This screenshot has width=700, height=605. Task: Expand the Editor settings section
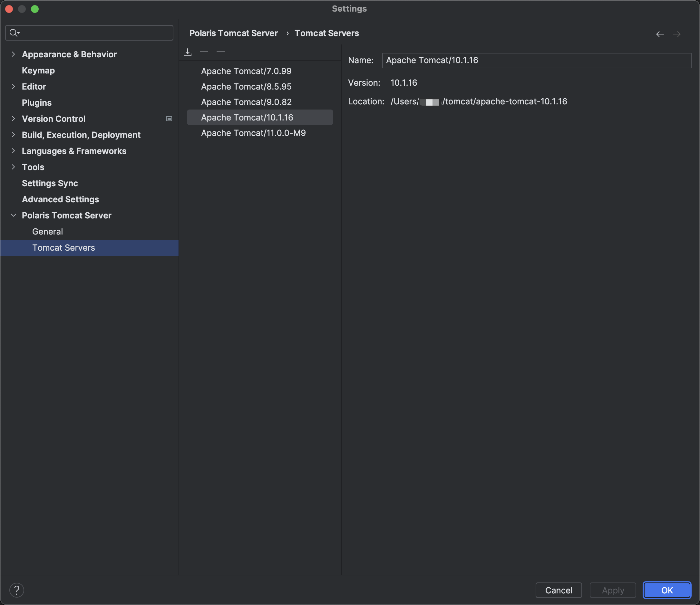tap(14, 86)
